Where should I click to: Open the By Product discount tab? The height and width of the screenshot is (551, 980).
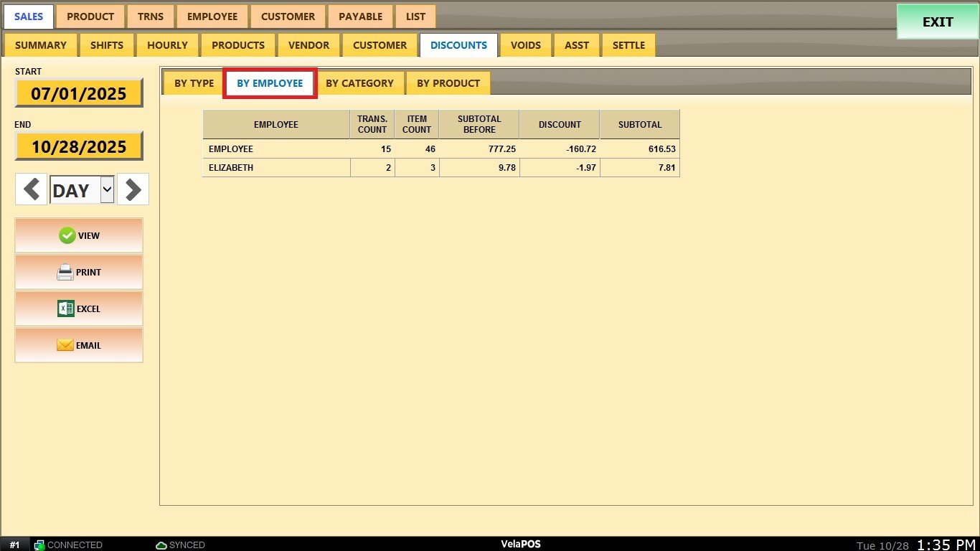point(448,83)
